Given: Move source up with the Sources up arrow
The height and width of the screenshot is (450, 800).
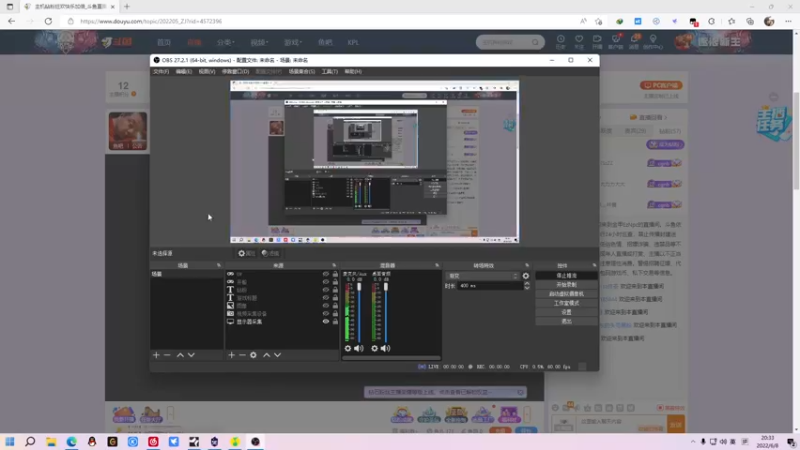Looking at the screenshot, I should coord(266,355).
